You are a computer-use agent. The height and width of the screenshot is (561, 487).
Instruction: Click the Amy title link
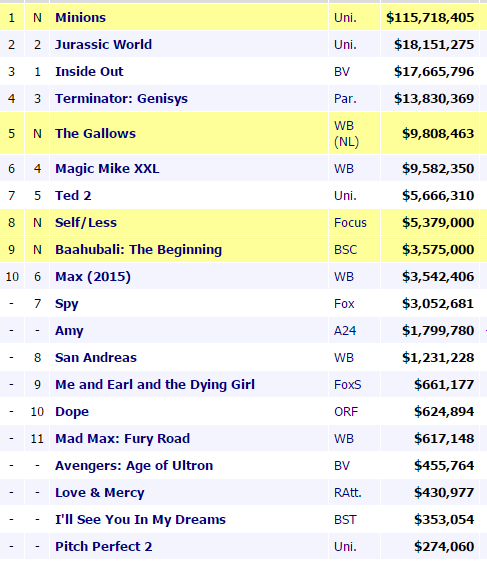[69, 331]
